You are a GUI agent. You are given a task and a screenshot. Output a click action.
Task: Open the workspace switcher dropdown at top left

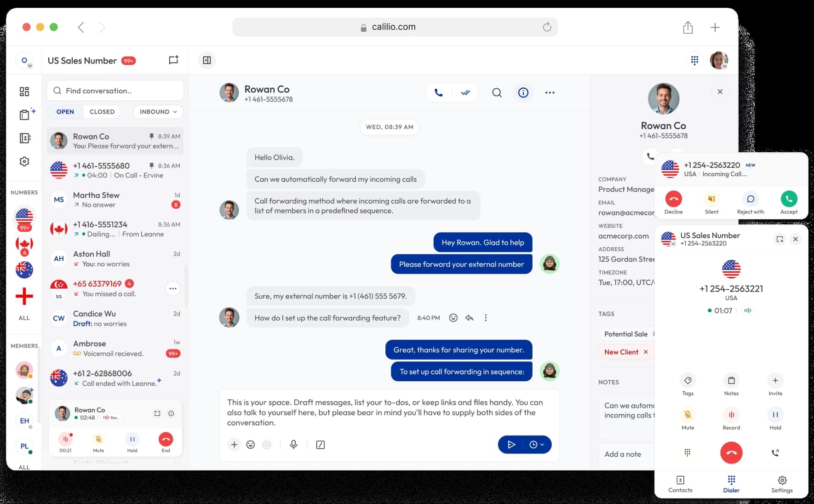pyautogui.click(x=25, y=61)
